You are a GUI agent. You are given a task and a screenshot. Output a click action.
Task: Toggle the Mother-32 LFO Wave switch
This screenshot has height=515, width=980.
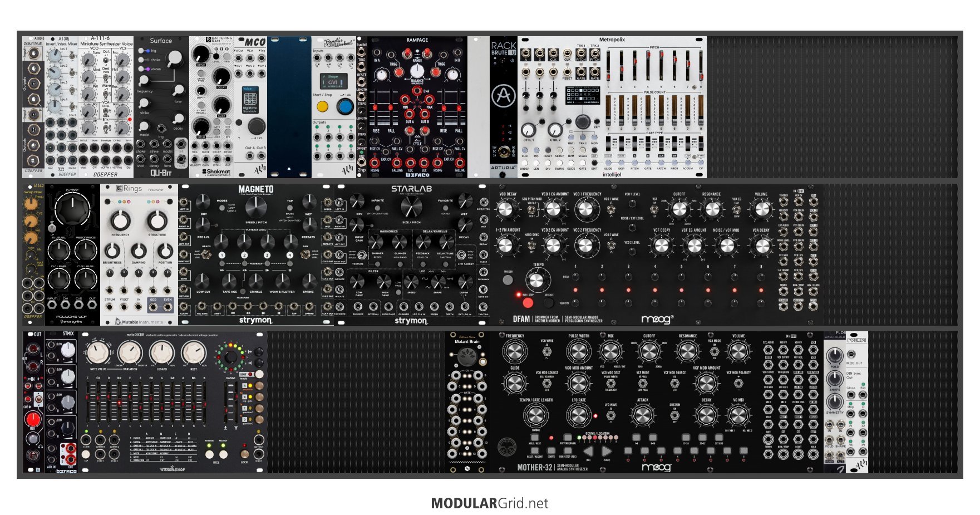(610, 415)
